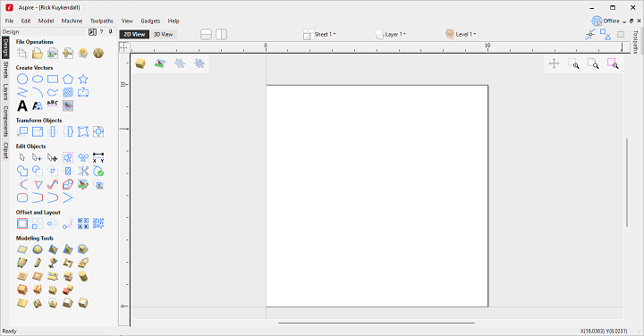Choose the Draw Curve tool
Viewport: 644px width, 336px height.
coord(53,92)
